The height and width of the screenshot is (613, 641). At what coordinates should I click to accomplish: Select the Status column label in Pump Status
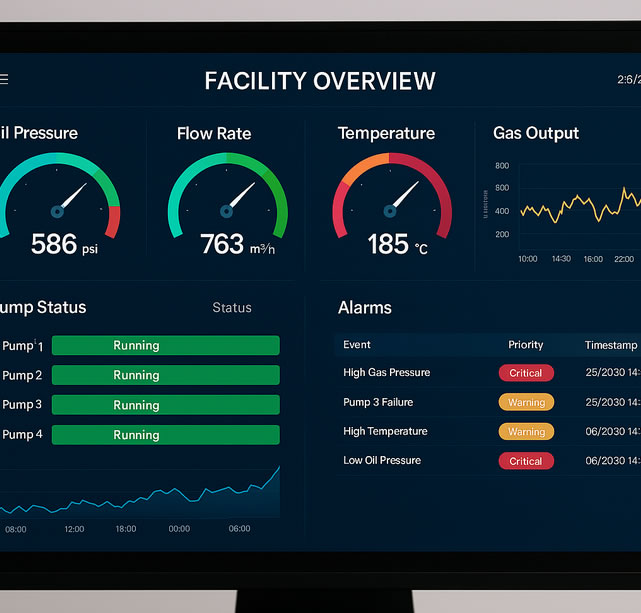click(232, 308)
